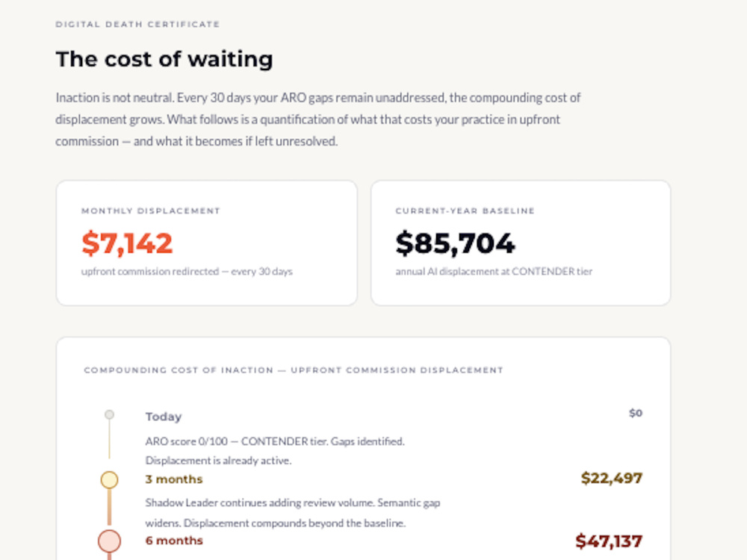The width and height of the screenshot is (747, 560).
Task: Click the Digital Death Certificate header label
Action: pos(137,25)
